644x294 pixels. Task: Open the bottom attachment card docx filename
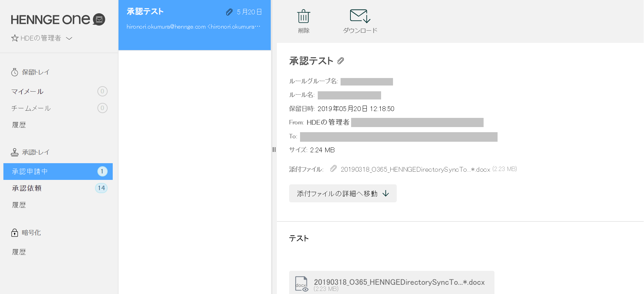click(x=399, y=282)
